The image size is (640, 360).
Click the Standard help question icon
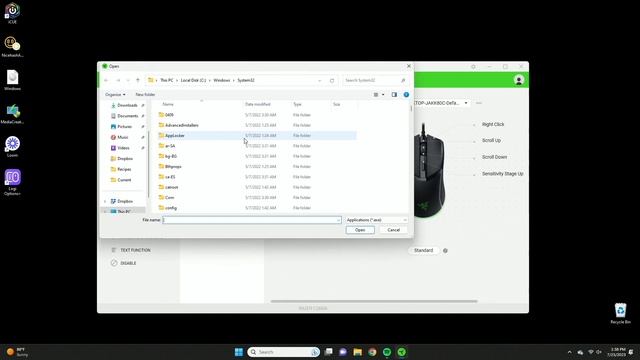click(445, 251)
